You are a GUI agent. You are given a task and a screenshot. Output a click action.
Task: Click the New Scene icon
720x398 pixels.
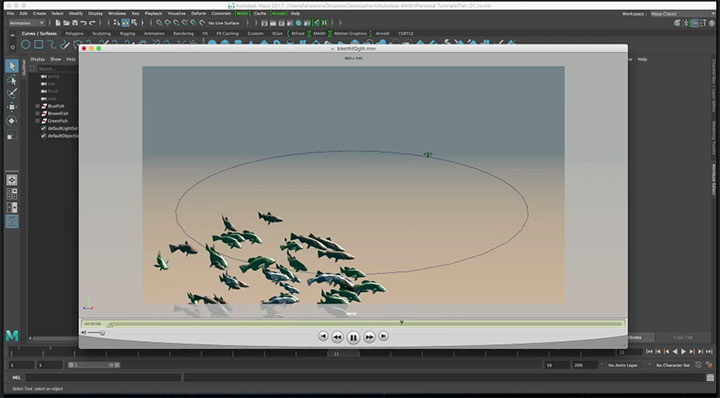pyautogui.click(x=58, y=23)
